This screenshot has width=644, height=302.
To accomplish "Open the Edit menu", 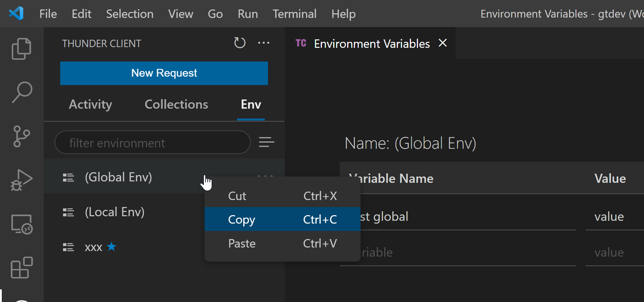I will [x=81, y=14].
